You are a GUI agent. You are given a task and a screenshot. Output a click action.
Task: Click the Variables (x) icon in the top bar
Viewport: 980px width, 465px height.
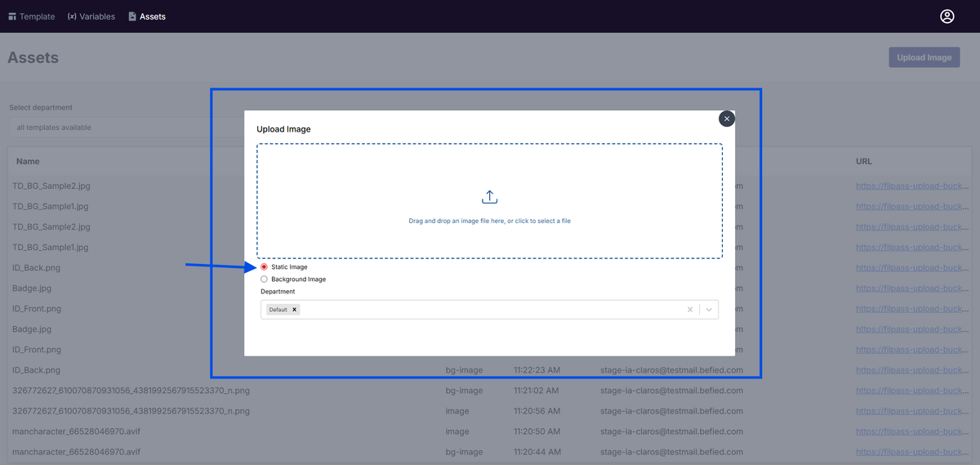click(x=72, y=16)
